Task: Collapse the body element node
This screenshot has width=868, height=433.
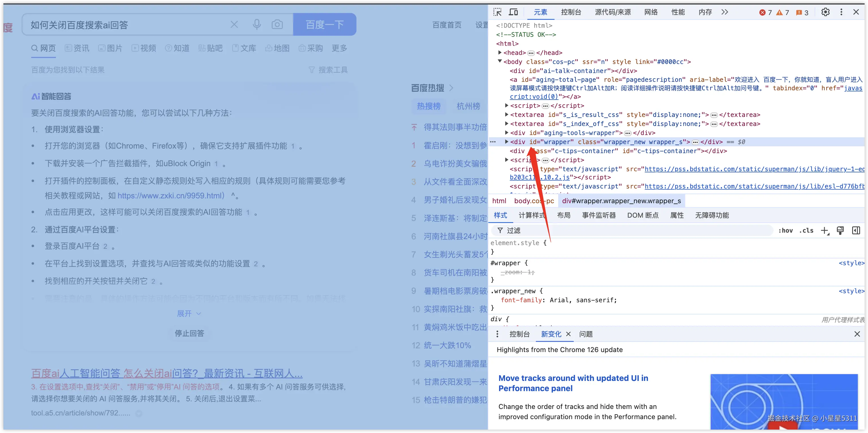Action: (x=500, y=61)
